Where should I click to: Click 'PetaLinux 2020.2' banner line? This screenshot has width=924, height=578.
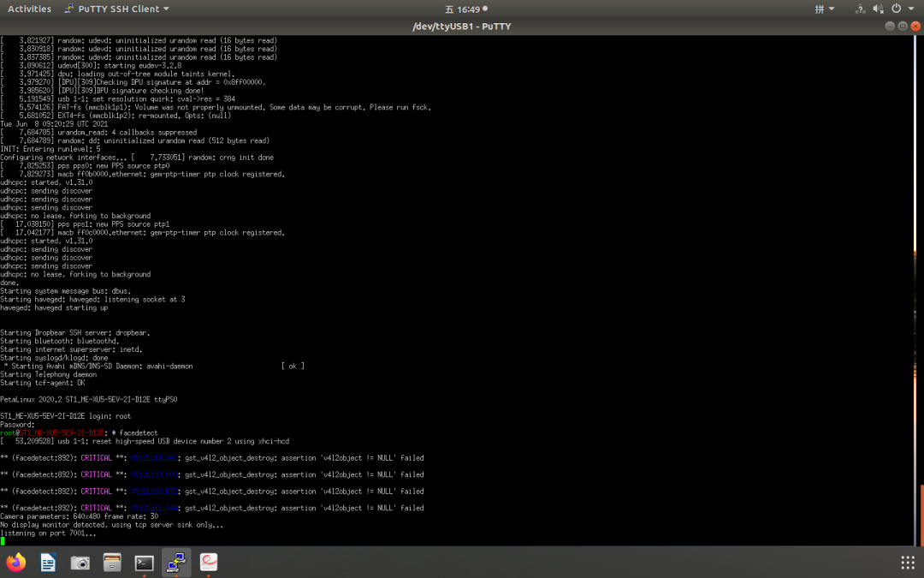pyautogui.click(x=89, y=399)
